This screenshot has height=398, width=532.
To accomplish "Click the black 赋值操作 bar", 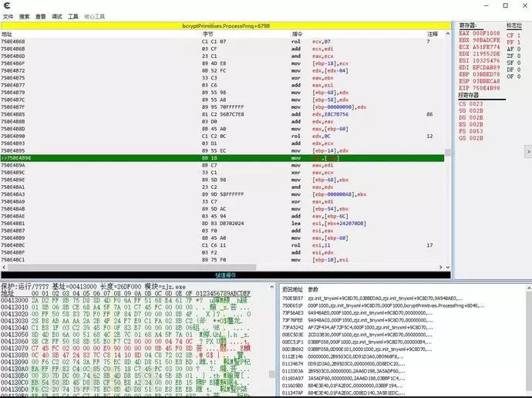I will click(226, 275).
